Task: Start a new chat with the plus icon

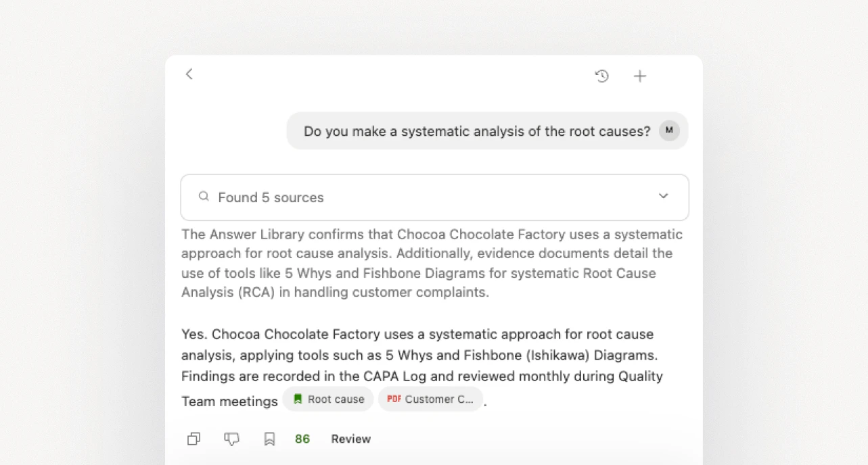Action: click(x=639, y=76)
